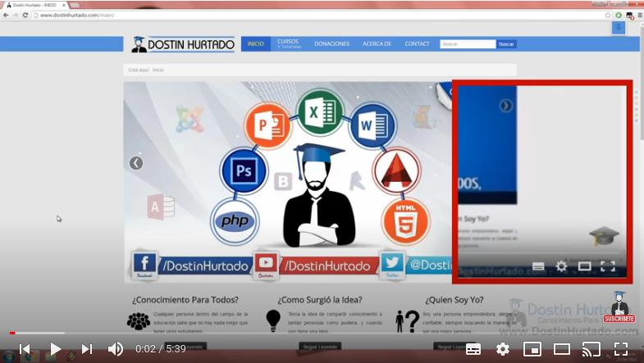Toggle subtitles in the main player bar
This screenshot has height=363, width=644.
pyautogui.click(x=473, y=349)
